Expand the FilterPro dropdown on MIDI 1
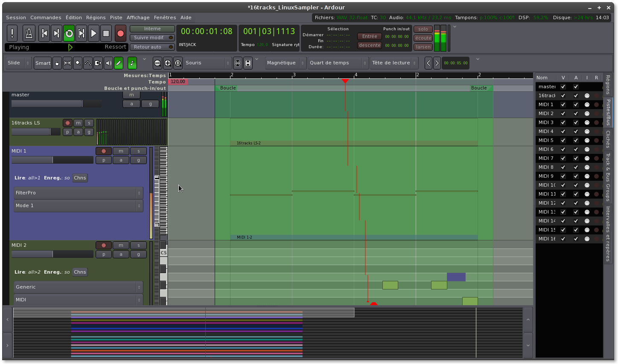Image resolution: width=618 pixels, height=364 pixels. tap(79, 193)
